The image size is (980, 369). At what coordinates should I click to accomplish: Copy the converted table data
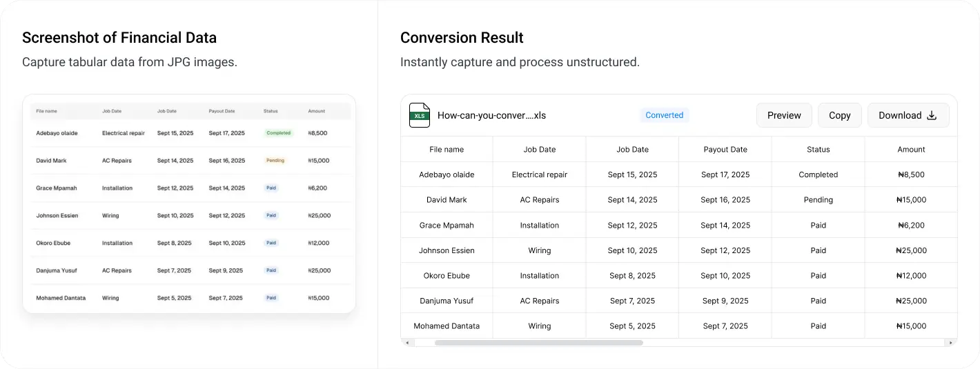(x=839, y=115)
